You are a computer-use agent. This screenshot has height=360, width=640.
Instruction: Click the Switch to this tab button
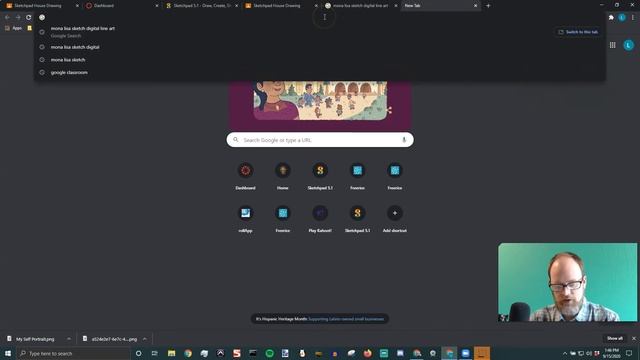pyautogui.click(x=578, y=32)
